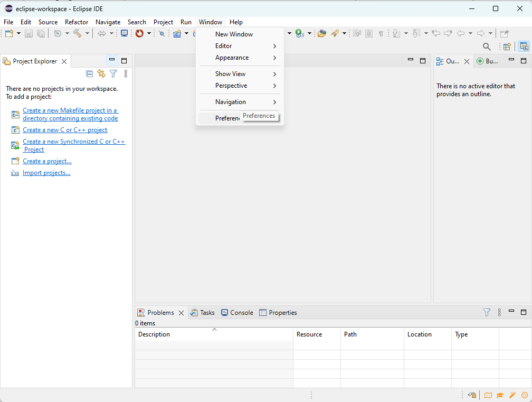Click the Build hammer icon
The image size is (532, 402).
(78, 33)
